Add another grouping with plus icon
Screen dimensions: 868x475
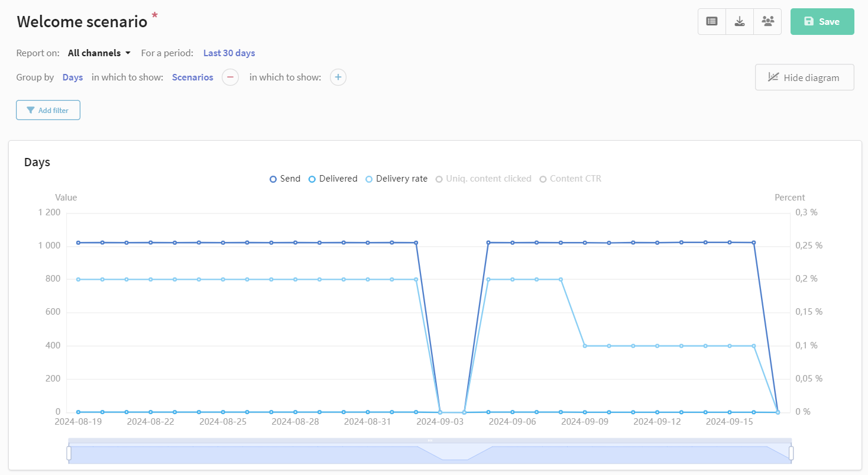pos(338,77)
